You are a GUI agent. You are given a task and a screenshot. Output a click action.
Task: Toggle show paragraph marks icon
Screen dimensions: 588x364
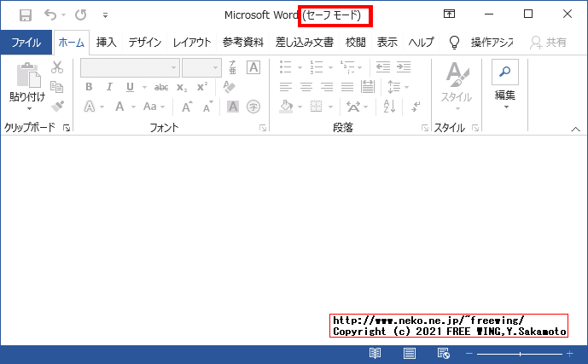(x=416, y=107)
